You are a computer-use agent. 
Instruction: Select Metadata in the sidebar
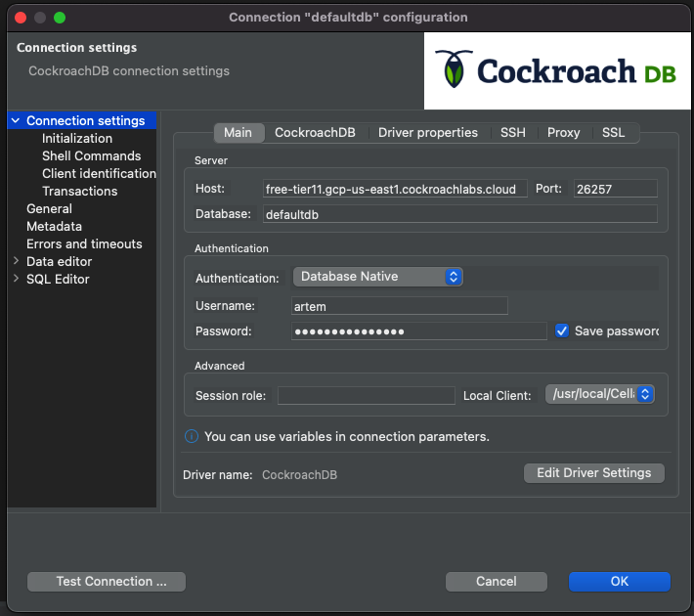[54, 226]
